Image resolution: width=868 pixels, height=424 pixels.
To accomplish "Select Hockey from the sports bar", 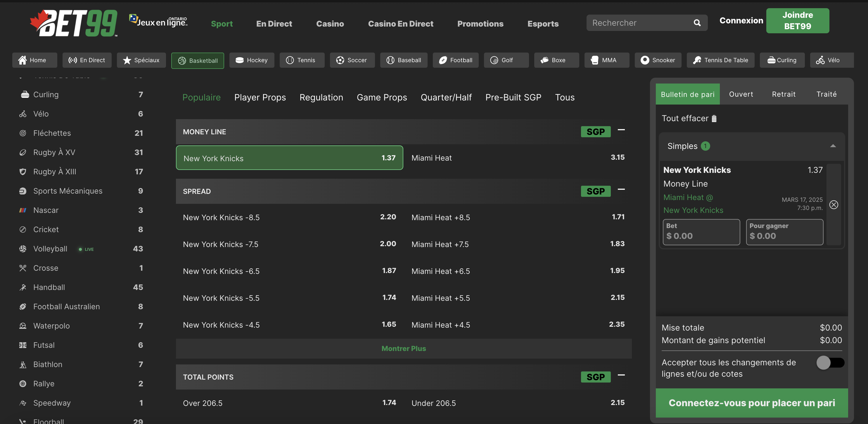I will [252, 60].
